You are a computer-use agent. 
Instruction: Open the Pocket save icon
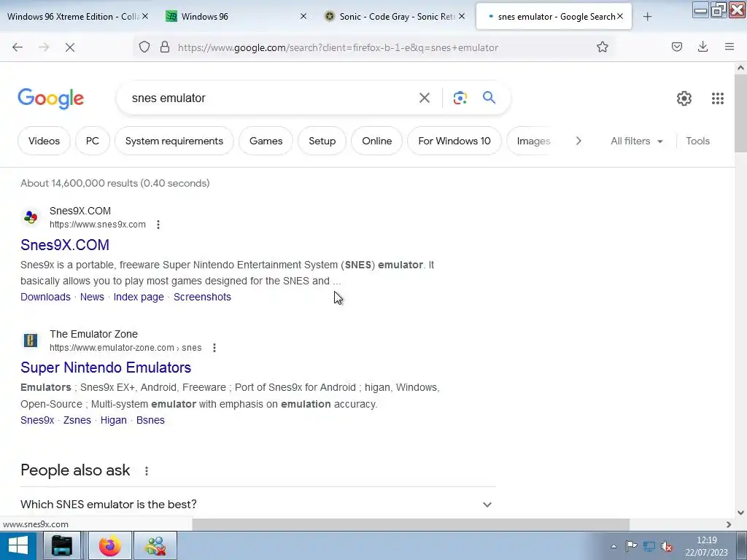(676, 47)
